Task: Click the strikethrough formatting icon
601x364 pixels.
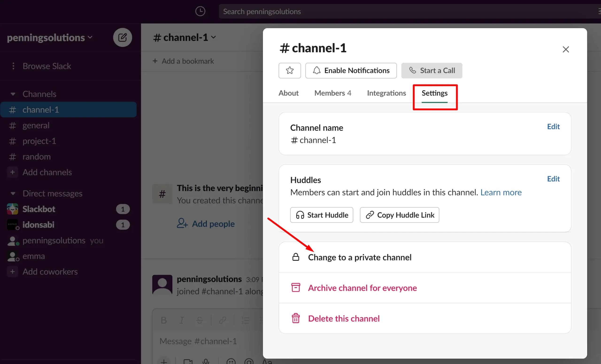Action: pyautogui.click(x=200, y=320)
